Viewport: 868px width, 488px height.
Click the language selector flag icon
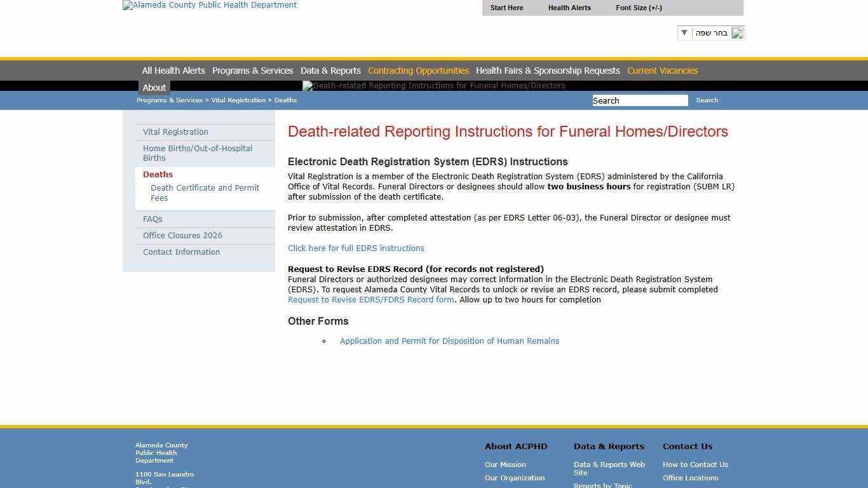737,32
